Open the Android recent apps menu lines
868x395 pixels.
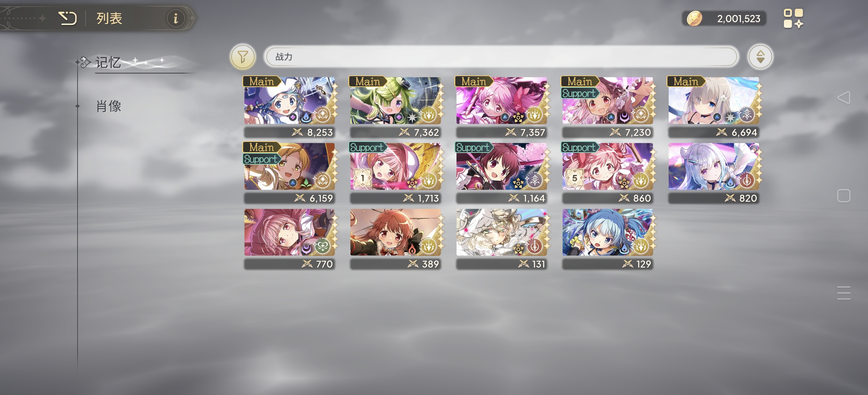click(843, 293)
